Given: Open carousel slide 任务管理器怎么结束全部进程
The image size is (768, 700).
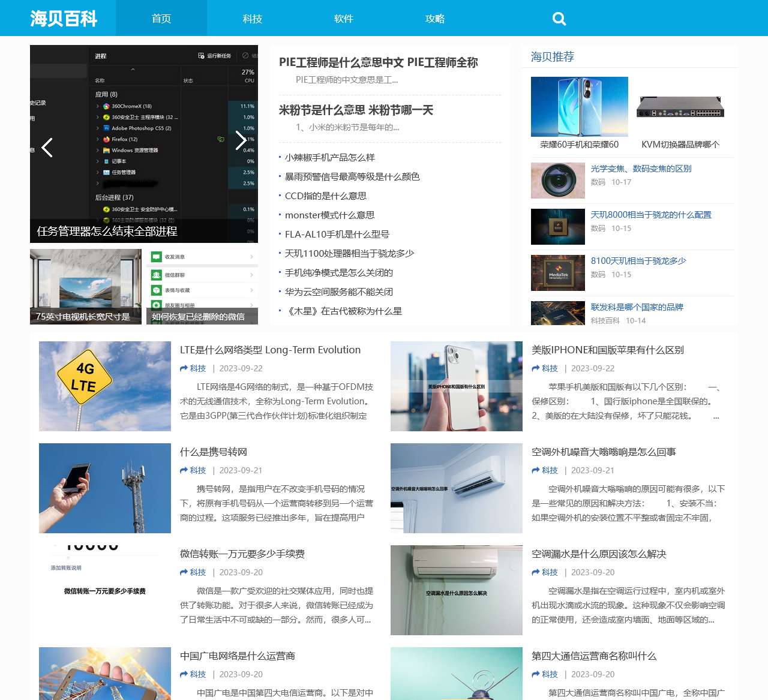Looking at the screenshot, I should pos(144,144).
